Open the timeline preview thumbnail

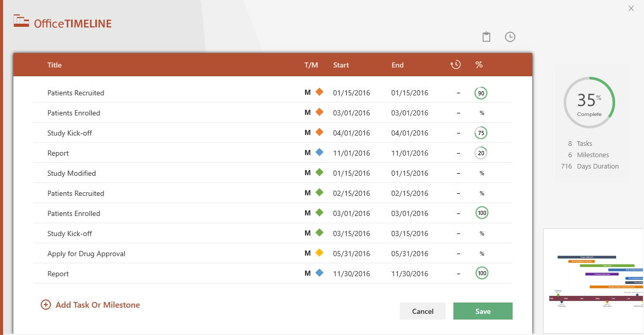tap(593, 281)
